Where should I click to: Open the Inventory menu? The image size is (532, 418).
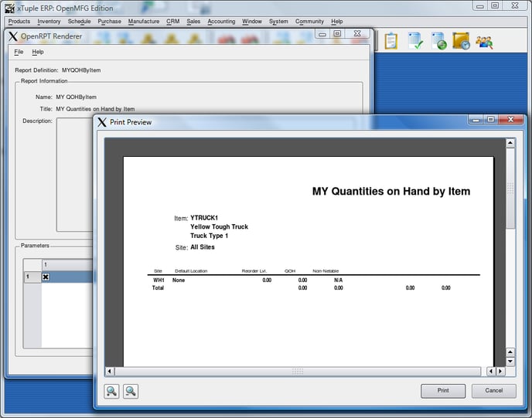point(49,22)
